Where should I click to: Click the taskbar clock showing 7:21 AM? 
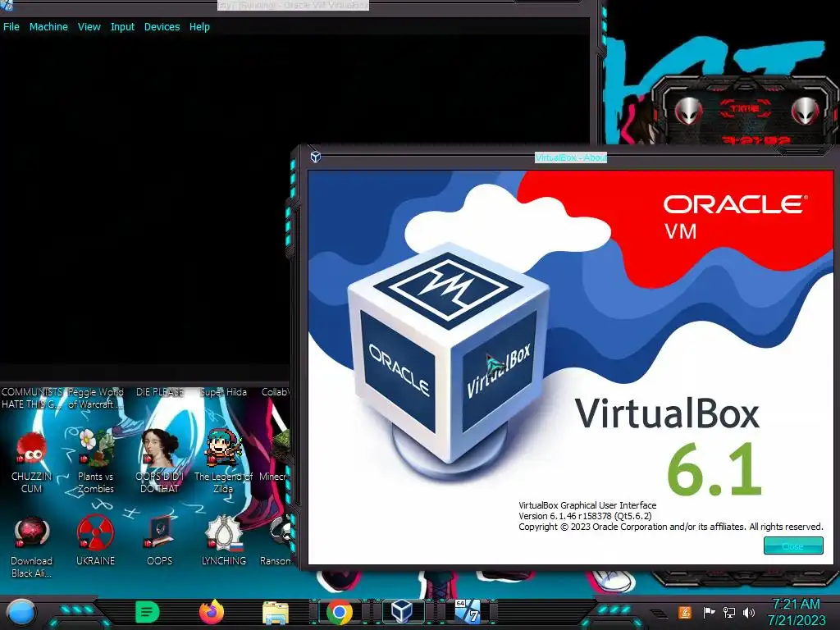[x=796, y=612]
